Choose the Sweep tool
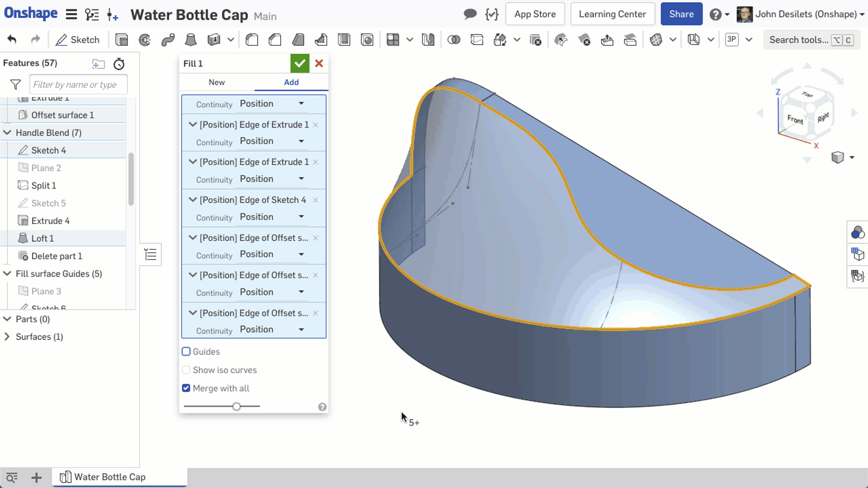Viewport: 868px width, 488px height. point(168,40)
